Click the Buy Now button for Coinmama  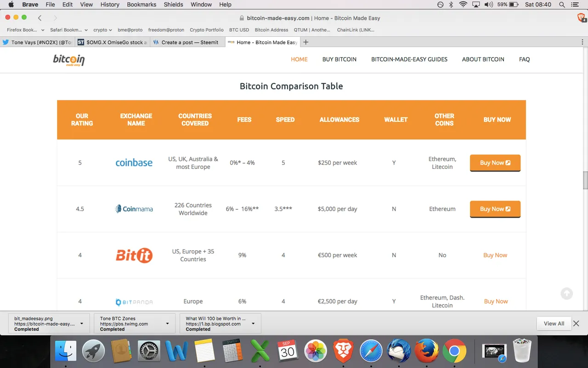[x=495, y=209]
